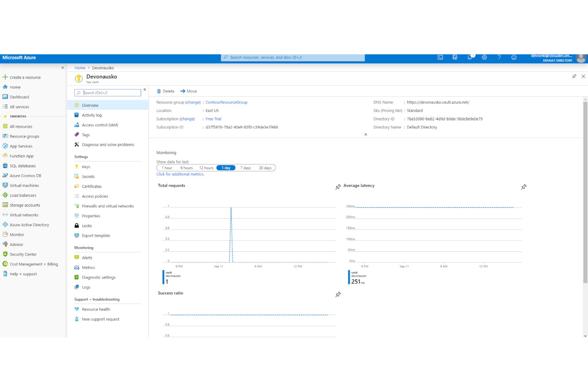
Task: Open the Azure Cloud Shell
Action: coord(440,57)
